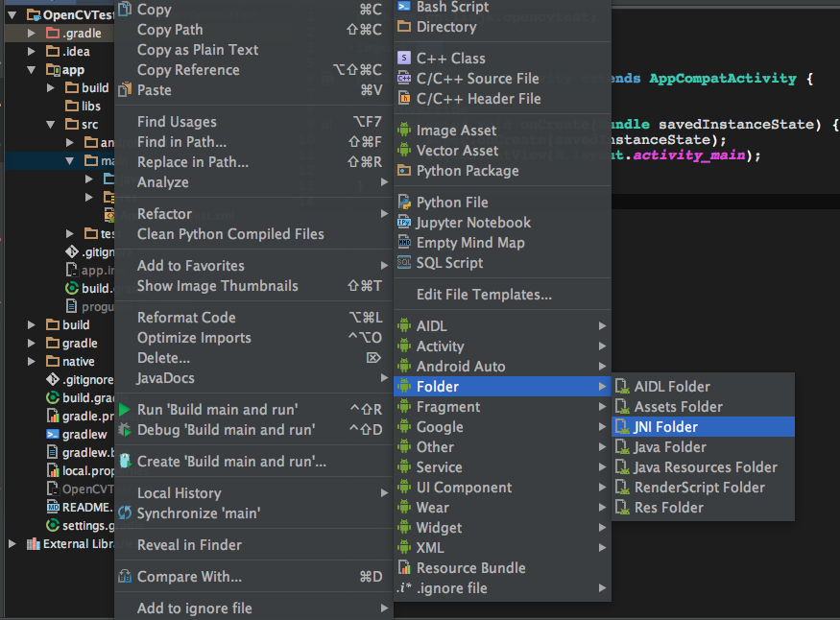
Task: Choose Find Usages
Action: tap(254, 122)
